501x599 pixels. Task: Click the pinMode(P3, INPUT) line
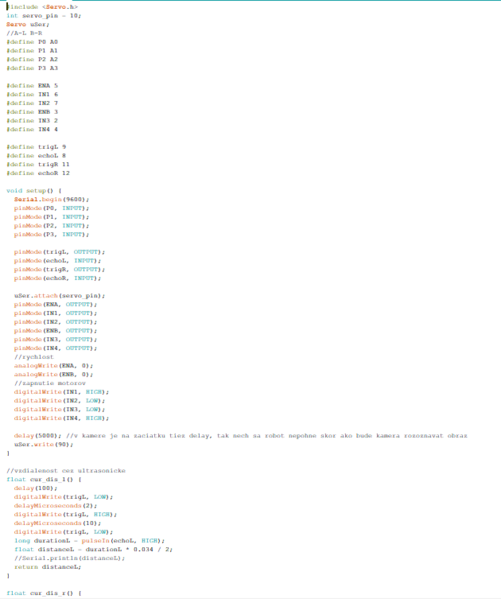tap(51, 235)
